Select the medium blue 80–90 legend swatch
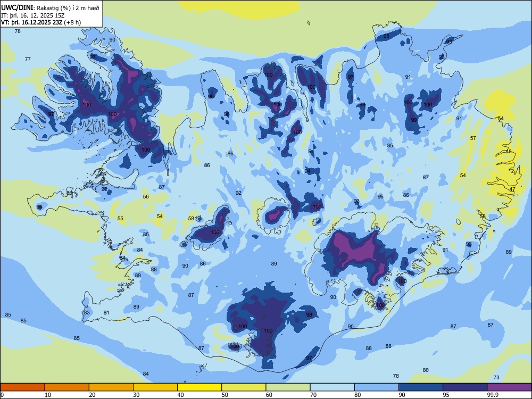The height and width of the screenshot is (399, 532). click(377, 387)
